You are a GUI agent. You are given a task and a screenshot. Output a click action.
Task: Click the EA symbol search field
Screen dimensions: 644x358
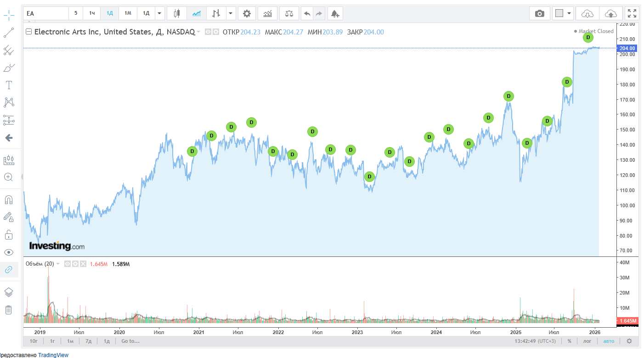pos(46,13)
